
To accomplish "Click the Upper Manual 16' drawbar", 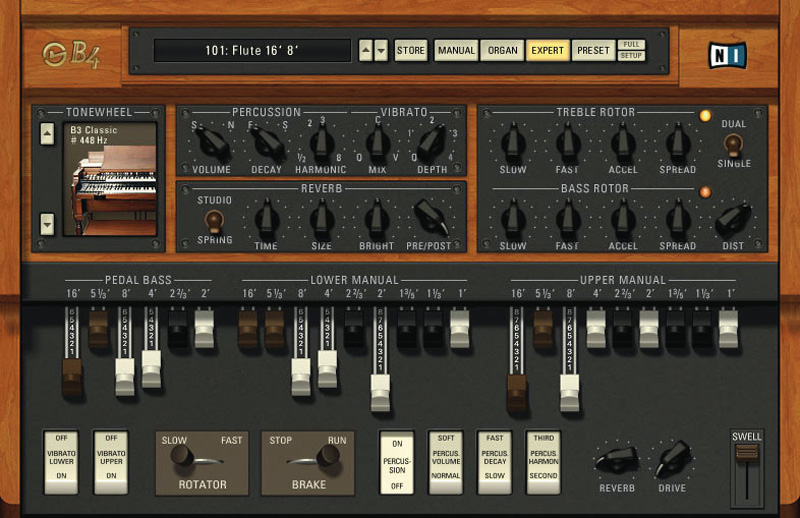I will coord(516,393).
